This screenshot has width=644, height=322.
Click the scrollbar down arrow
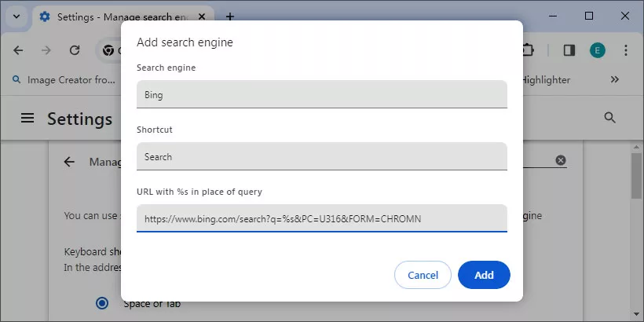pyautogui.click(x=636, y=314)
